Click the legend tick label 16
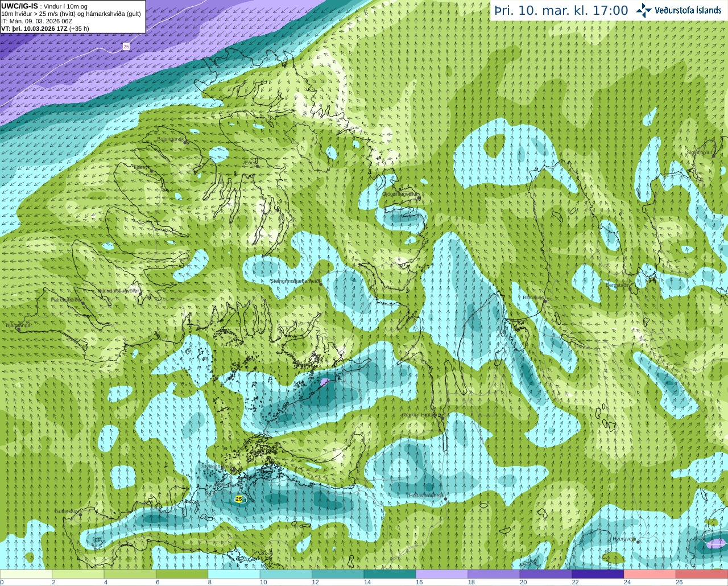The height and width of the screenshot is (586, 728). (x=419, y=582)
